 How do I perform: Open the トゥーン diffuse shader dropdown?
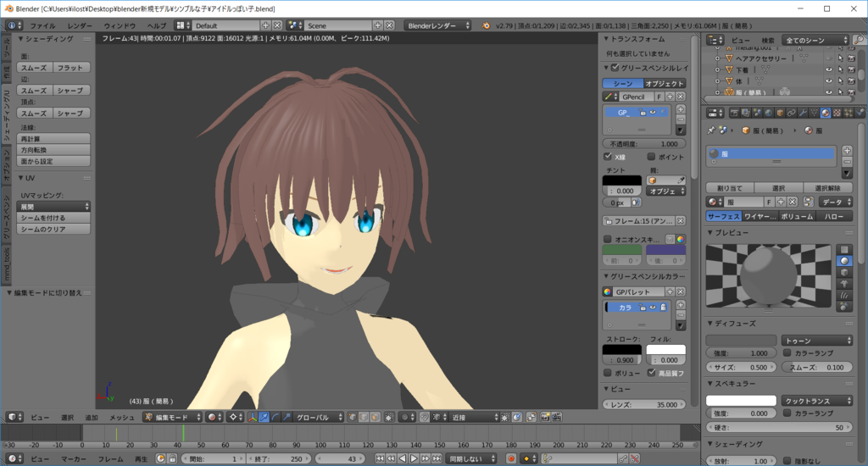[x=817, y=341]
